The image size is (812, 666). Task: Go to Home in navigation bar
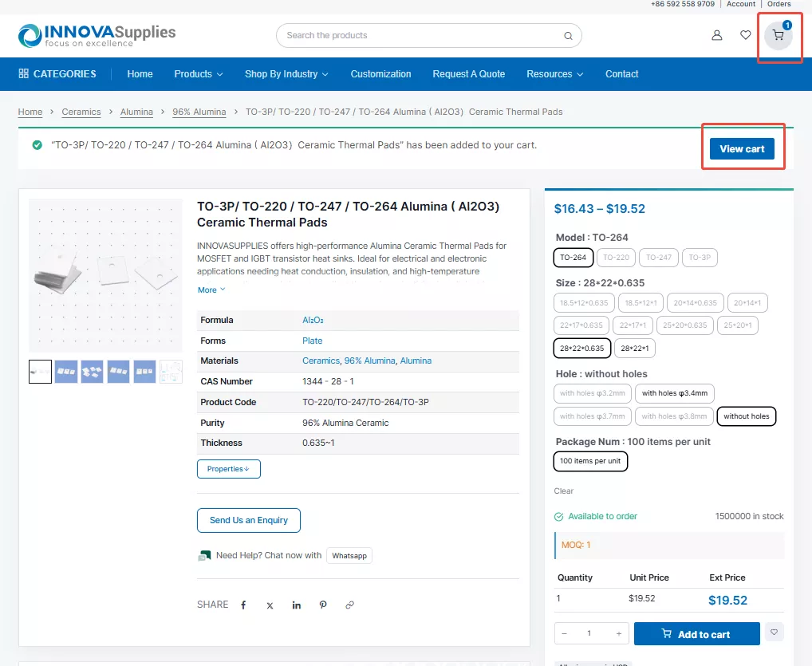coord(140,74)
